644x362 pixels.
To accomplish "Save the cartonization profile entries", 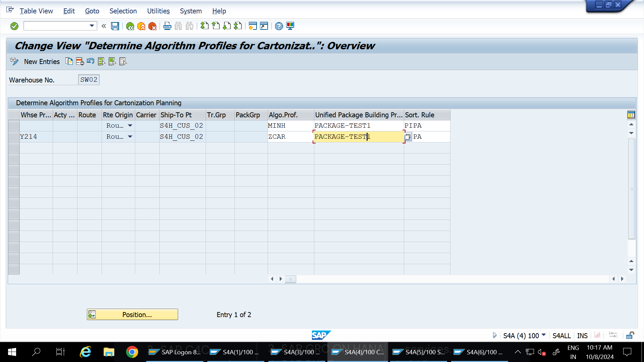I will (x=115, y=26).
